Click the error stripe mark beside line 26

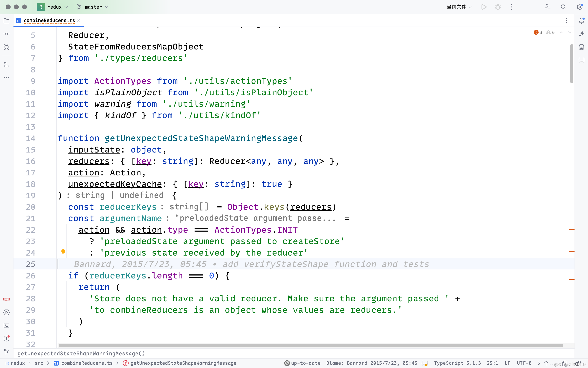point(571,280)
